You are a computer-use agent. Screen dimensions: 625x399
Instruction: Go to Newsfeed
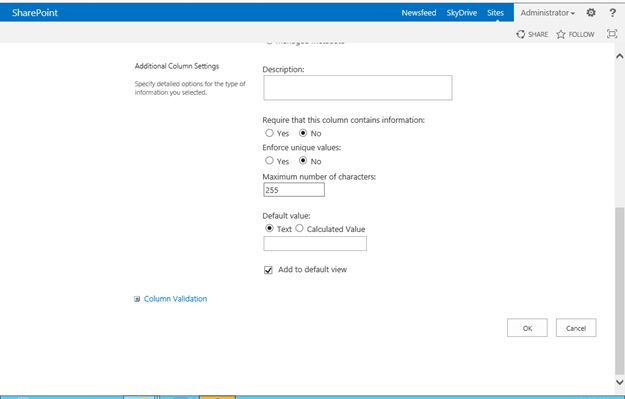(x=419, y=13)
